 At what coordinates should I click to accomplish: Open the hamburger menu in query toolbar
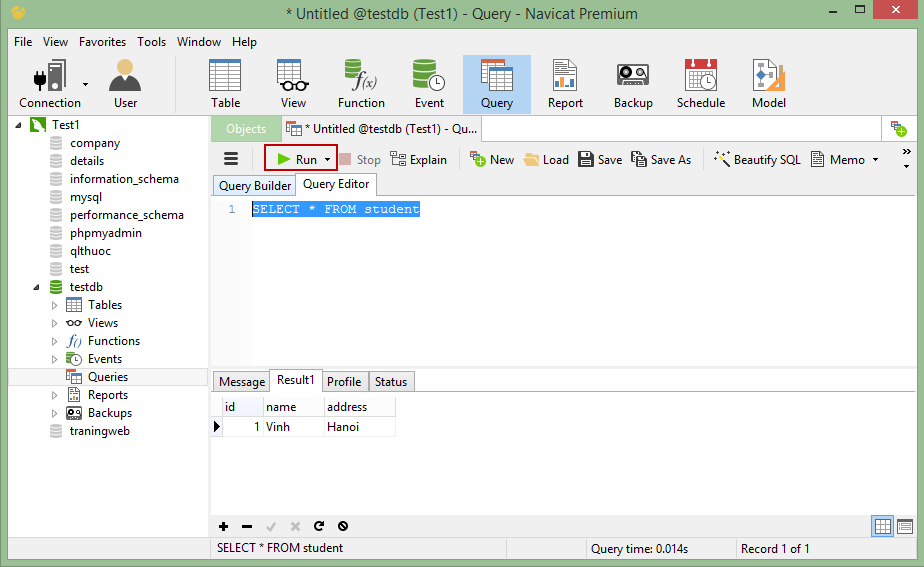click(x=231, y=159)
